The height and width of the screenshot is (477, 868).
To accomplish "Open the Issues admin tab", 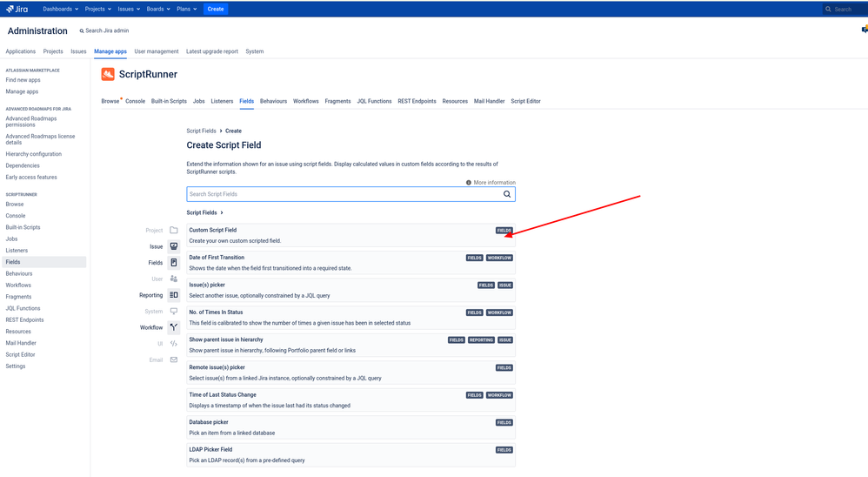I will click(78, 51).
